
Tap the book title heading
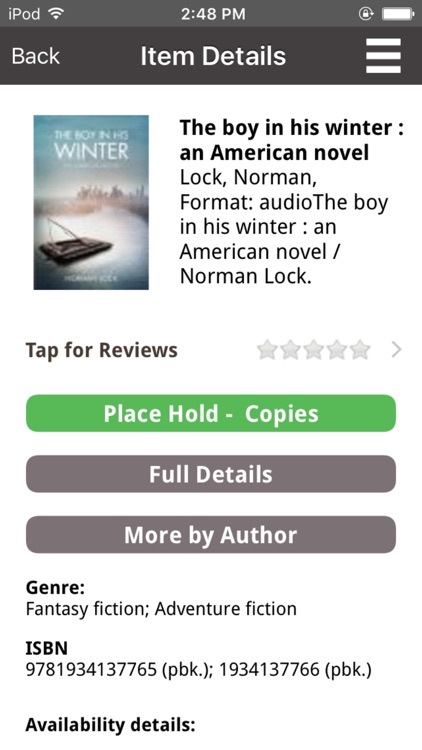pyautogui.click(x=291, y=140)
